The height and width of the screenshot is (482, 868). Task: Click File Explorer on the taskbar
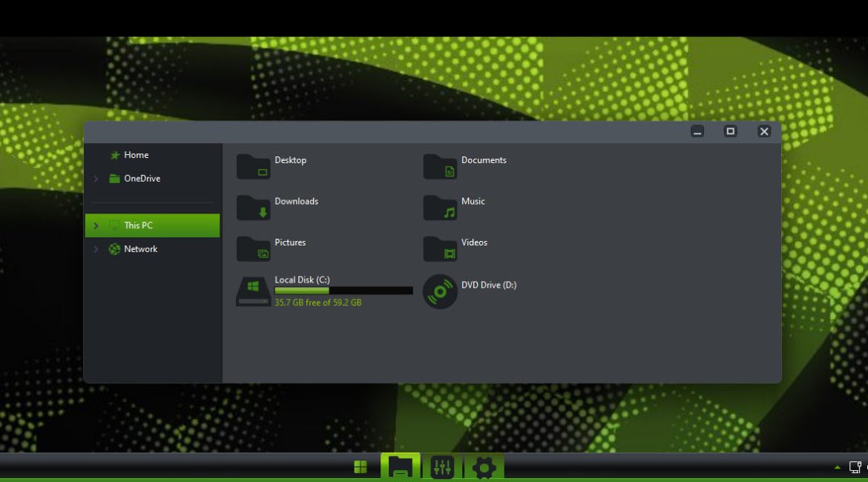click(401, 467)
